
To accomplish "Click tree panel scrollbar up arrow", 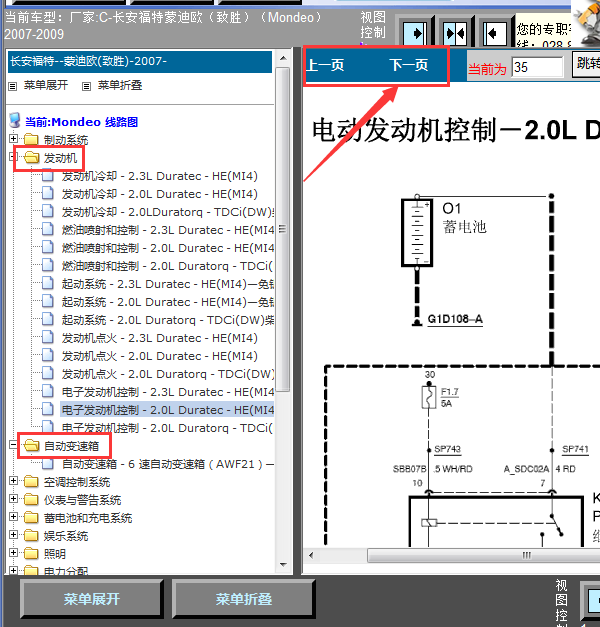I will coord(283,58).
